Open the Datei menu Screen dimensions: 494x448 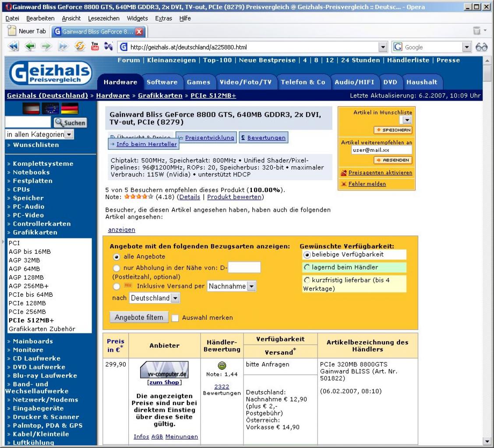tap(12, 18)
